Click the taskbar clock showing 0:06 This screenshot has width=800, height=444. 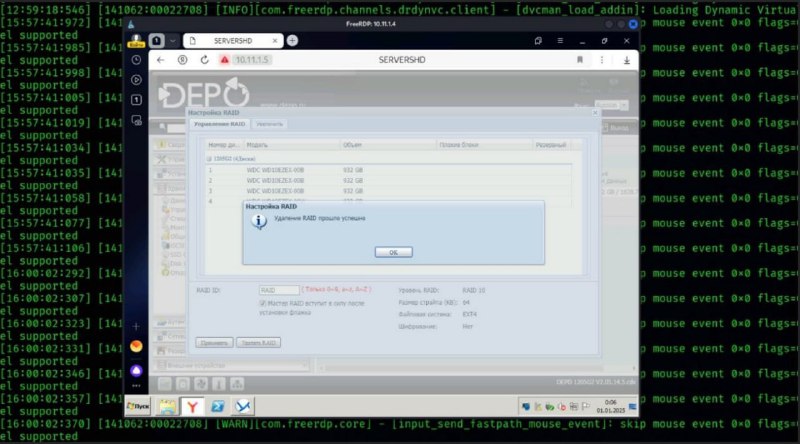pyautogui.click(x=611, y=406)
